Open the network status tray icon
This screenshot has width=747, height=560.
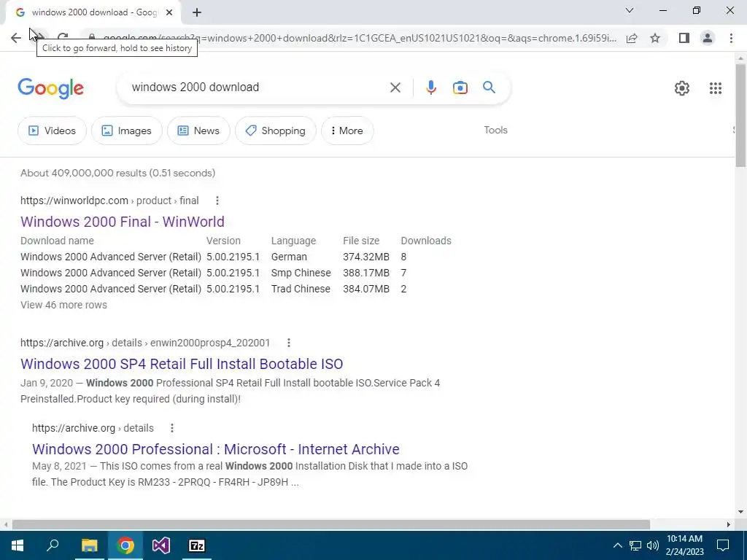(635, 545)
